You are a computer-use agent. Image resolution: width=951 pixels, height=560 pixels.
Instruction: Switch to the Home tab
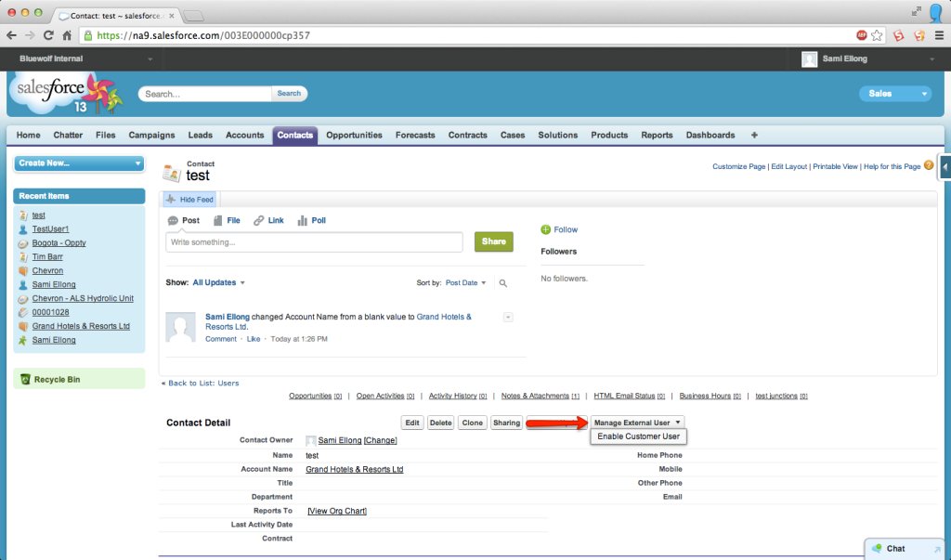(29, 135)
